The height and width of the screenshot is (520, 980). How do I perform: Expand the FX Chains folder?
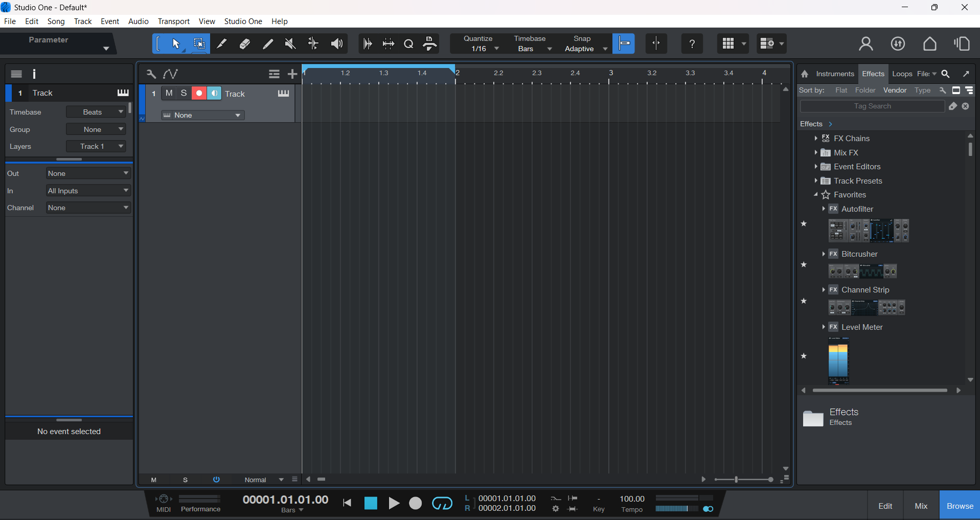point(816,139)
